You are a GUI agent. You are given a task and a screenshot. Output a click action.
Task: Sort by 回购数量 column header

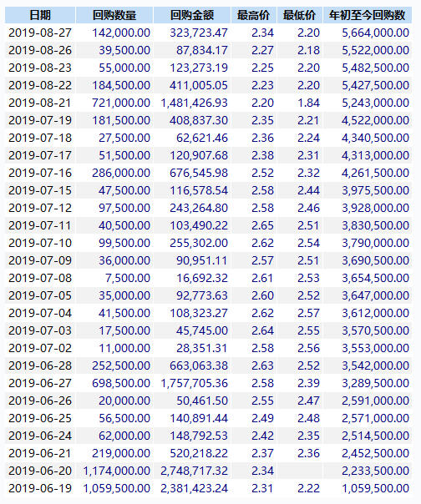coord(114,15)
